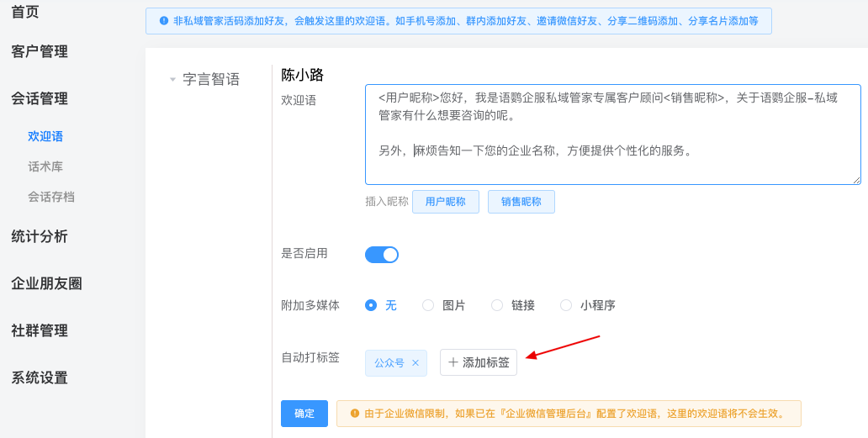868x438 pixels.
Task: Open 统计分析 in the sidebar
Action: [40, 236]
